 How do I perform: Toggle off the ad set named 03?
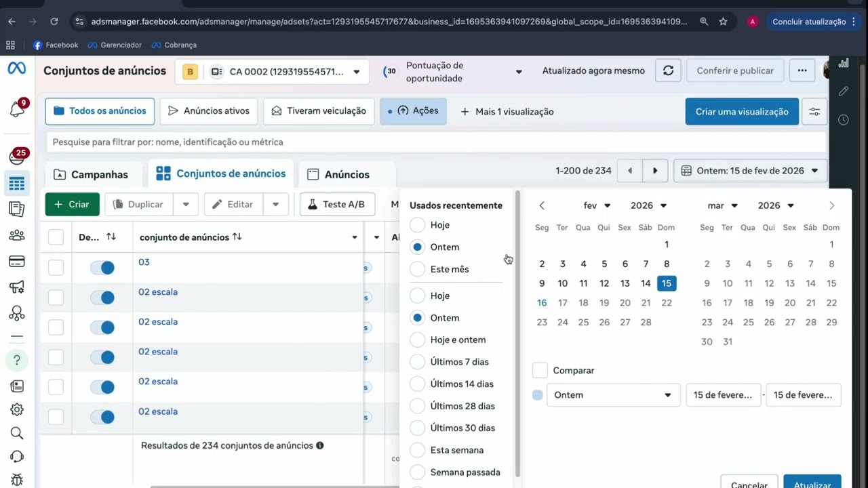click(102, 268)
